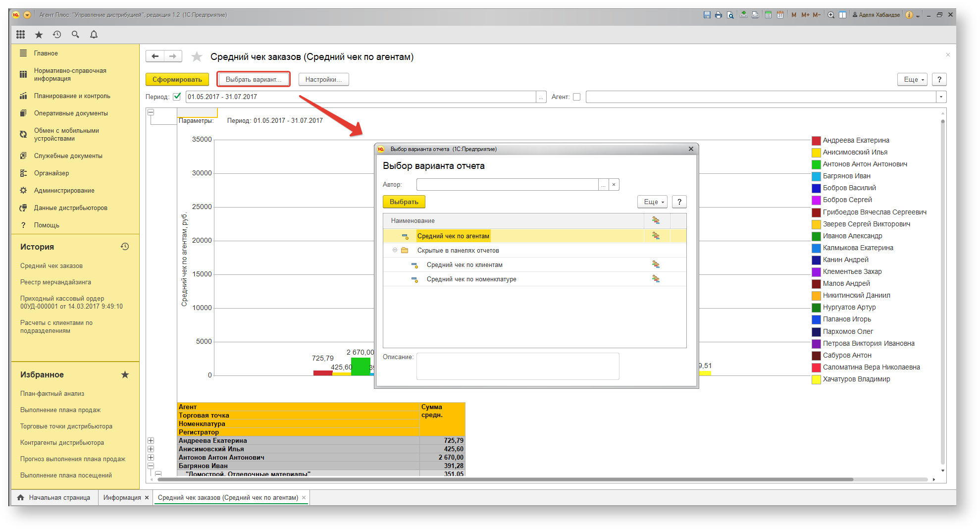Add report to favorites with title star
This screenshot has height=530, width=980.
pyautogui.click(x=197, y=56)
